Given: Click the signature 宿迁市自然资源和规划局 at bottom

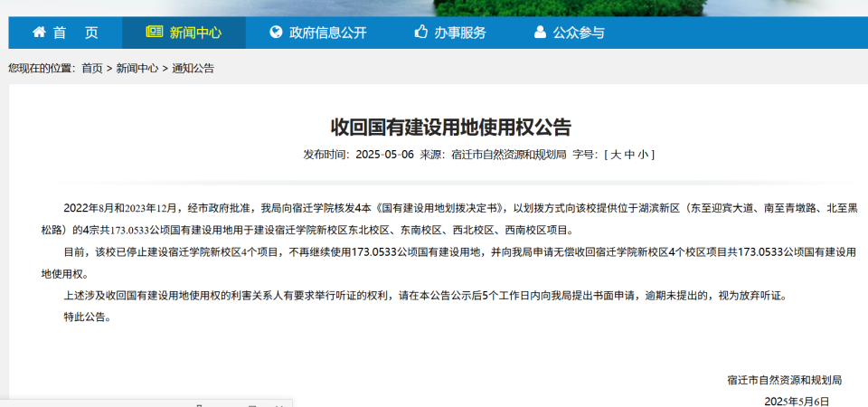Looking at the screenshot, I should (785, 380).
